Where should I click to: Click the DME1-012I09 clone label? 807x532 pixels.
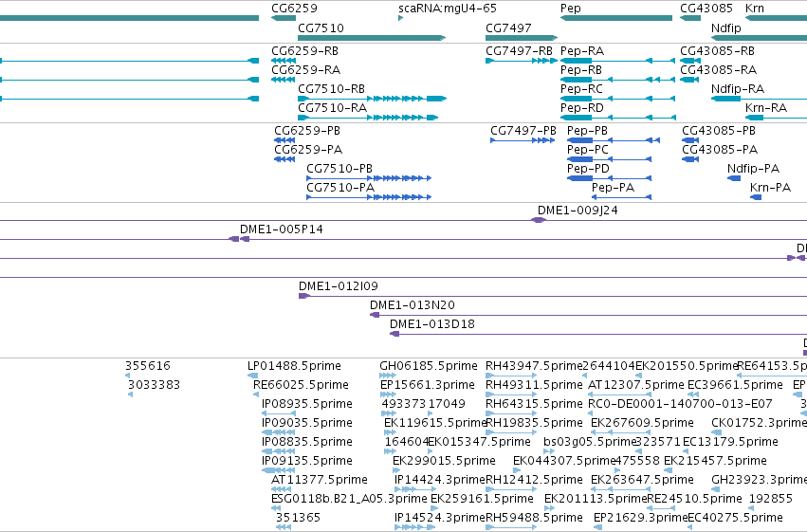339,286
